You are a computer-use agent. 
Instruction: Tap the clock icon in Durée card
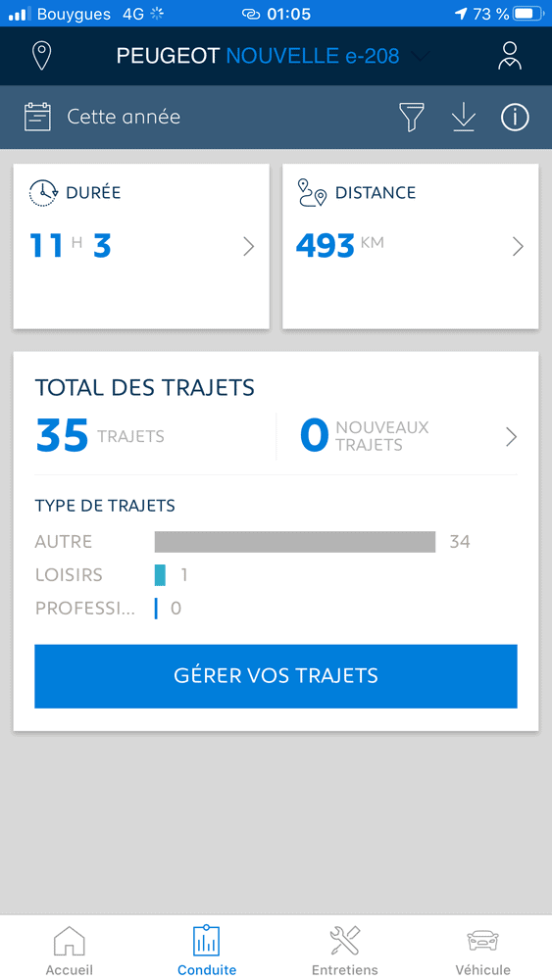[x=43, y=192]
